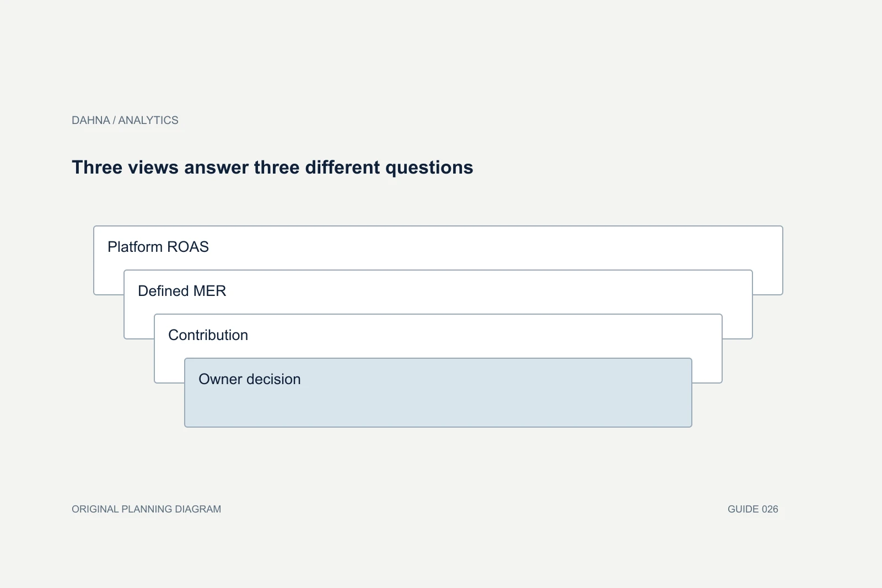Click the Owner decision label
Image resolution: width=882 pixels, height=588 pixels.
[x=250, y=379]
